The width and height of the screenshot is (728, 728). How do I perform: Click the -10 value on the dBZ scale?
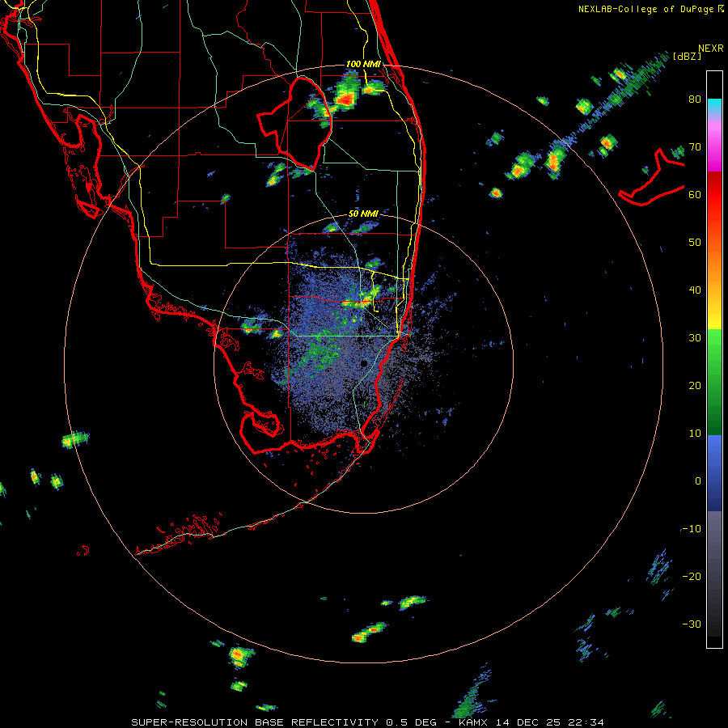(x=692, y=528)
